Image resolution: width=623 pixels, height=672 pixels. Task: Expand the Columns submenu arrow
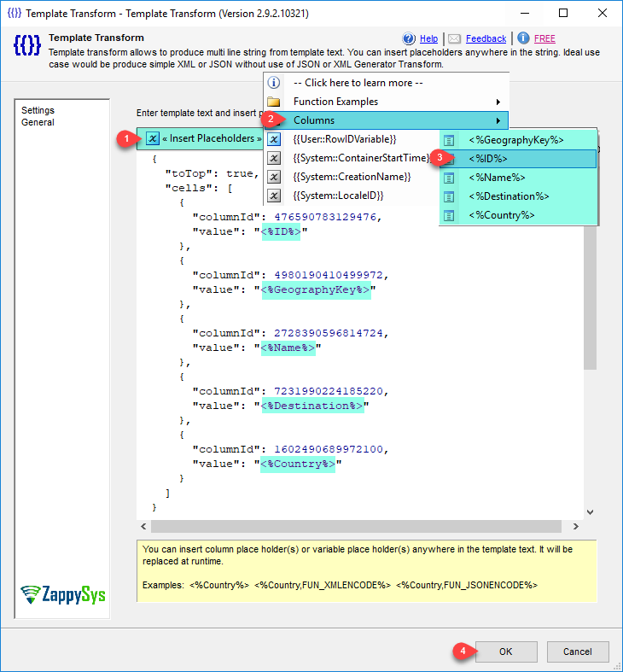pos(498,120)
